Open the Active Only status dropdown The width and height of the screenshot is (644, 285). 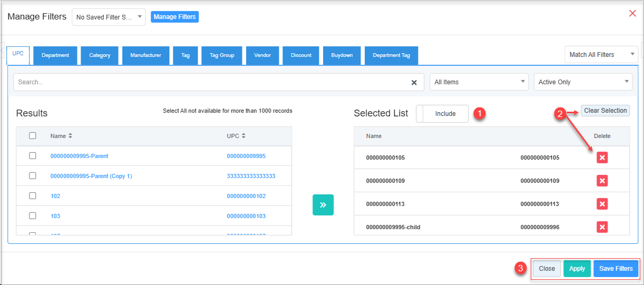pos(583,82)
